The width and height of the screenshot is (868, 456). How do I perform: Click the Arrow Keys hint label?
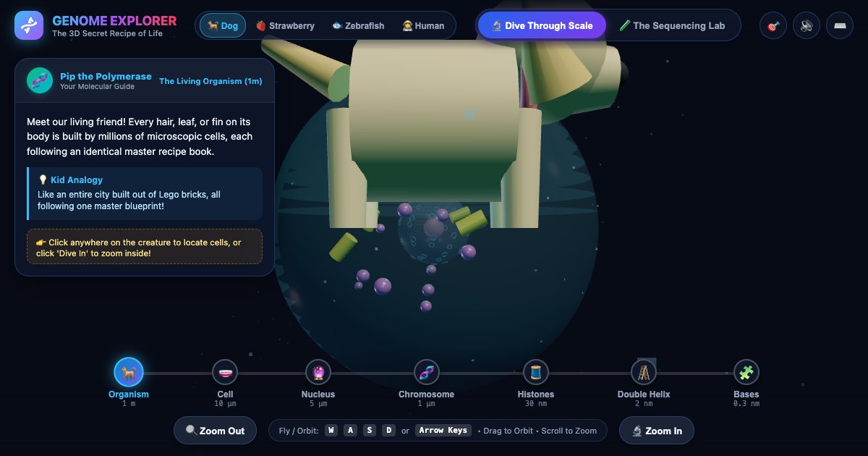[443, 431]
